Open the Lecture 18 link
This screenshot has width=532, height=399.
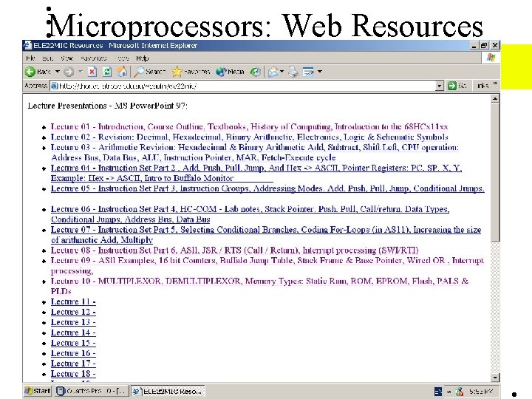[73, 374]
